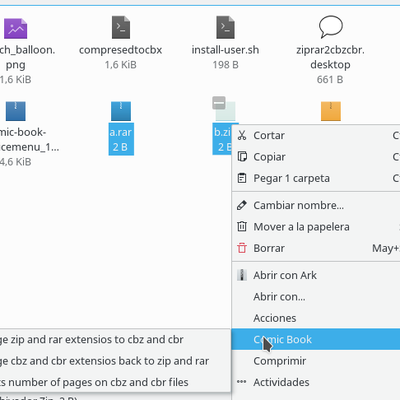Click the 661 B file size text

pyautogui.click(x=330, y=79)
